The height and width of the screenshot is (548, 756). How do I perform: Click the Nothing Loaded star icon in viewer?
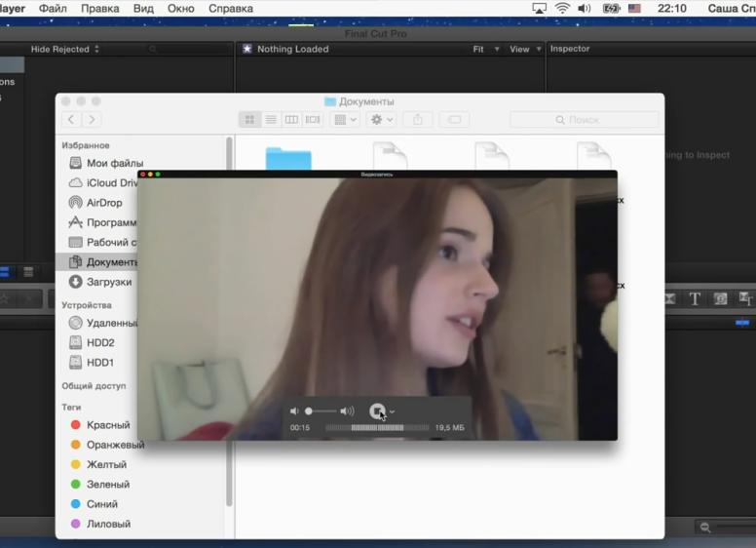coord(246,49)
